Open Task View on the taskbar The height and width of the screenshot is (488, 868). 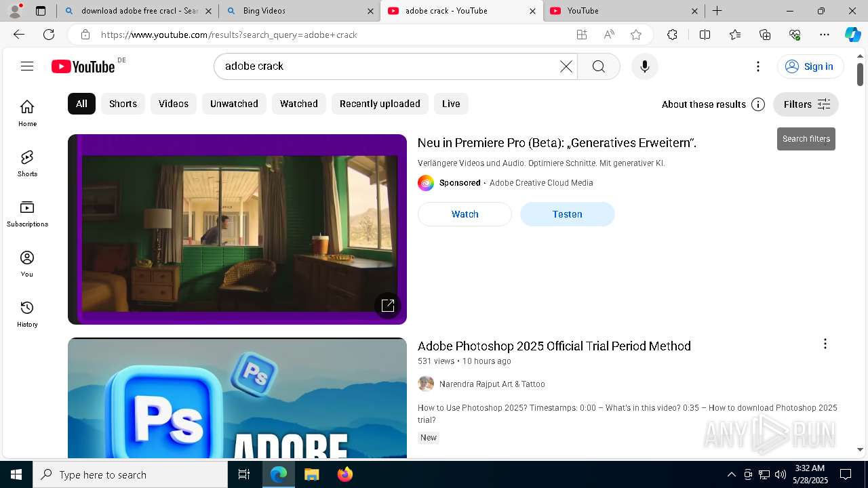coord(244,474)
